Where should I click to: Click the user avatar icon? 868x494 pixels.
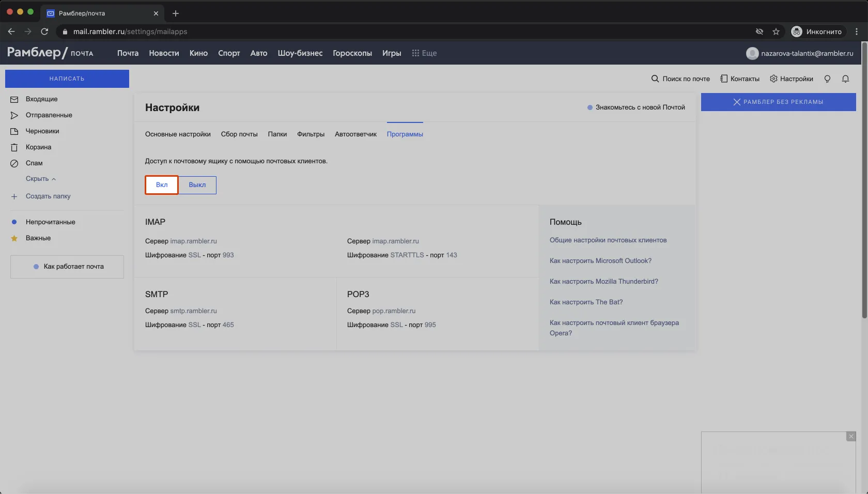[752, 53]
